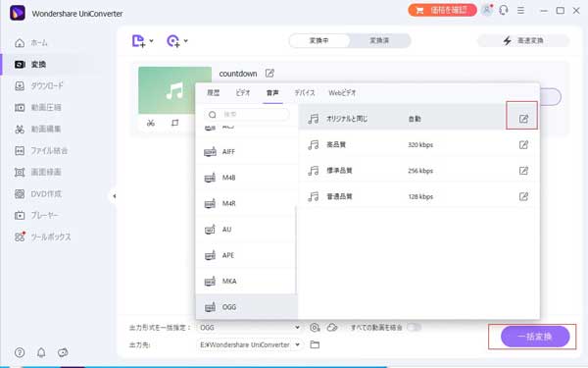Switch to the 変換済 finished tab
The image size is (588, 368).
[379, 40]
